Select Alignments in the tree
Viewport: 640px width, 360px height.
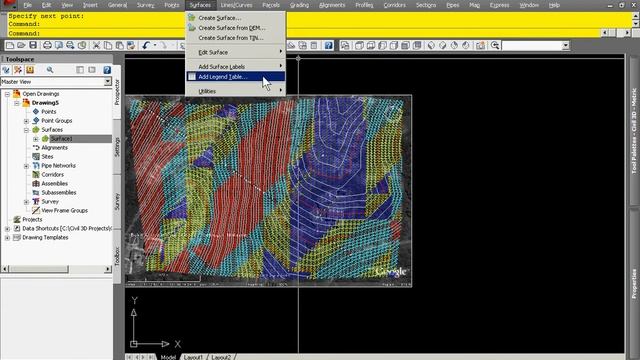(x=54, y=148)
